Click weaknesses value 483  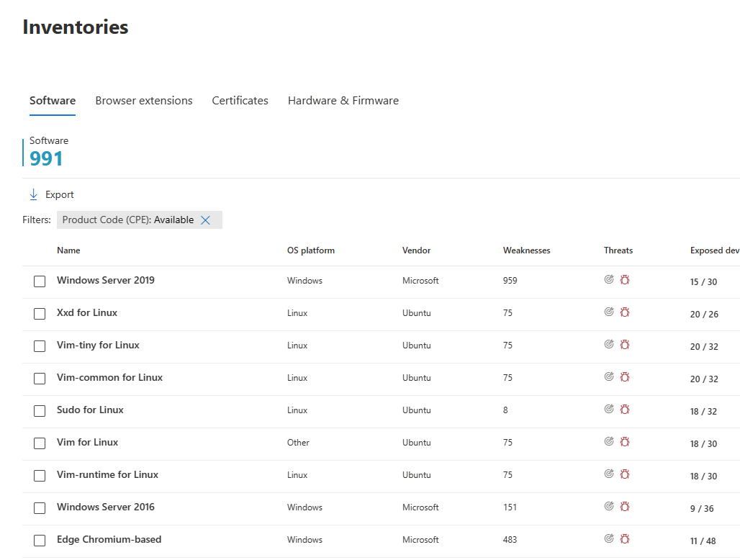pos(510,540)
